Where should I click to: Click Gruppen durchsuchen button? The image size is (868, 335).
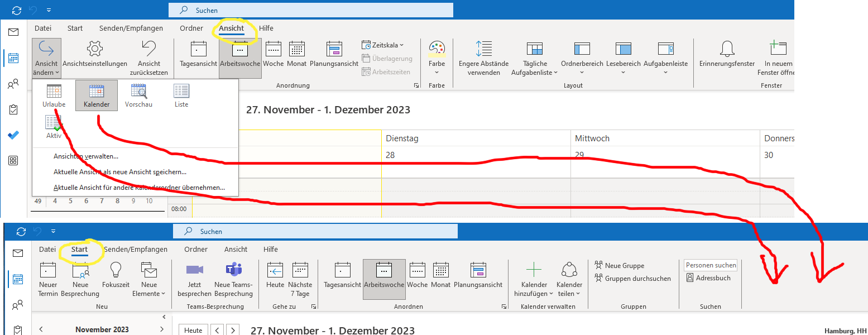[x=632, y=278]
